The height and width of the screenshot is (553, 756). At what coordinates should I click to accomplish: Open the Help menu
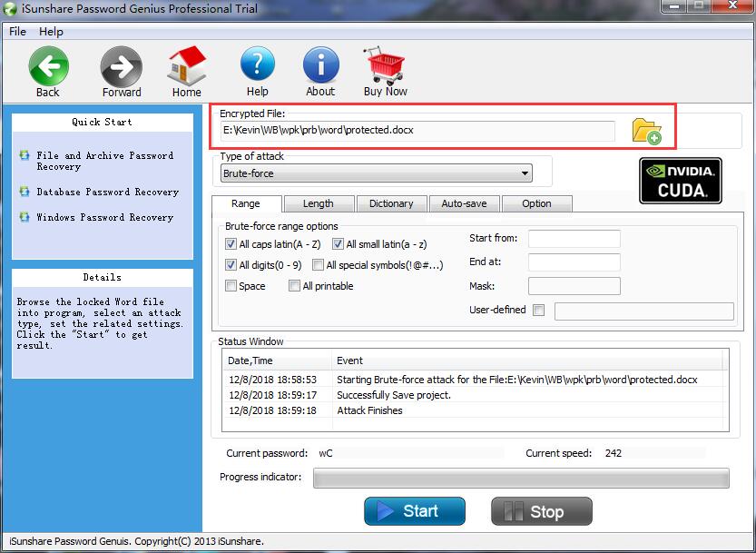pos(51,32)
